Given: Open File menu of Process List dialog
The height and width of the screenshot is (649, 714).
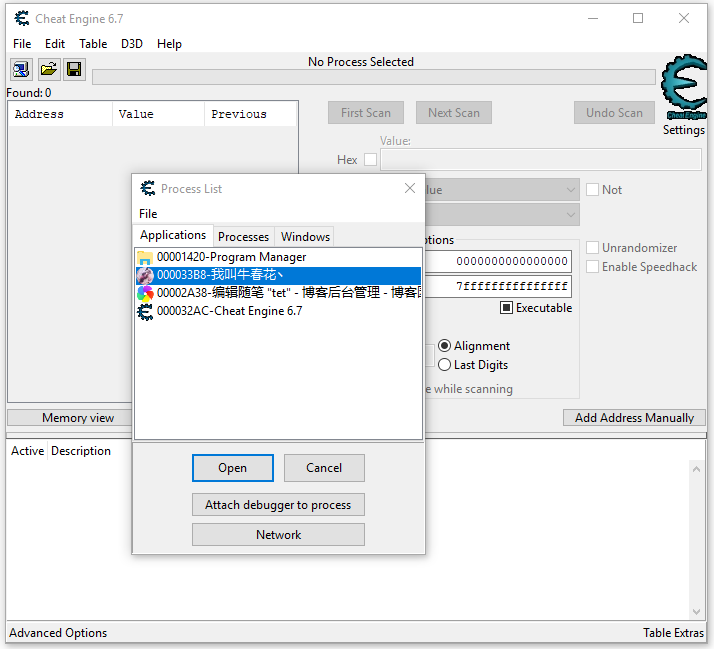Looking at the screenshot, I should tap(148, 214).
